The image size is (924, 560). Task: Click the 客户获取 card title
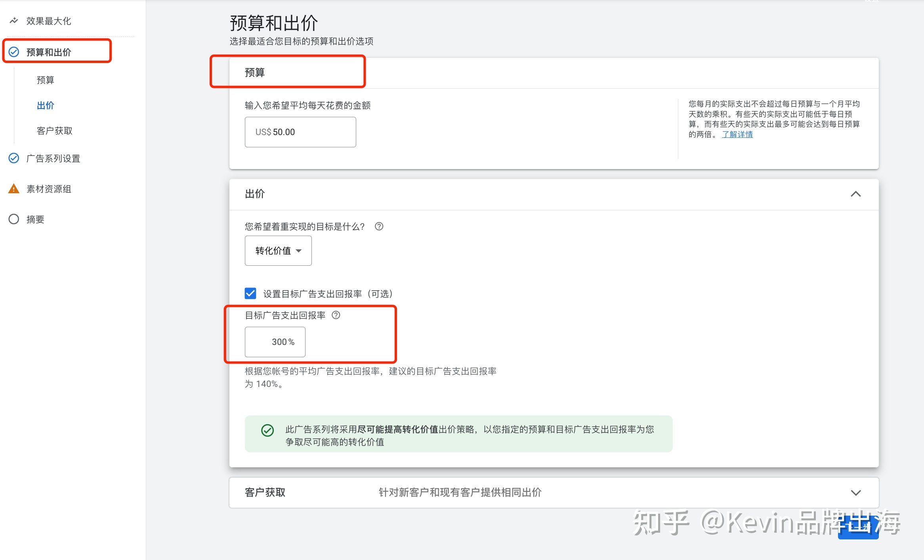(x=265, y=492)
